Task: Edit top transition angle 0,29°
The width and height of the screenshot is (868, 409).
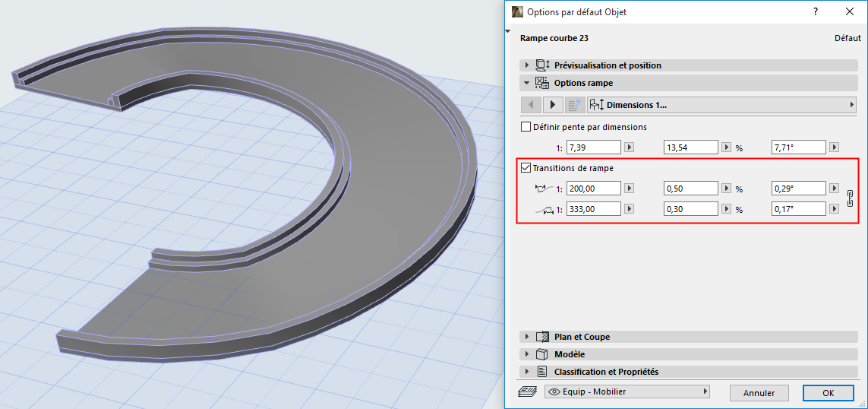Action: pos(798,189)
